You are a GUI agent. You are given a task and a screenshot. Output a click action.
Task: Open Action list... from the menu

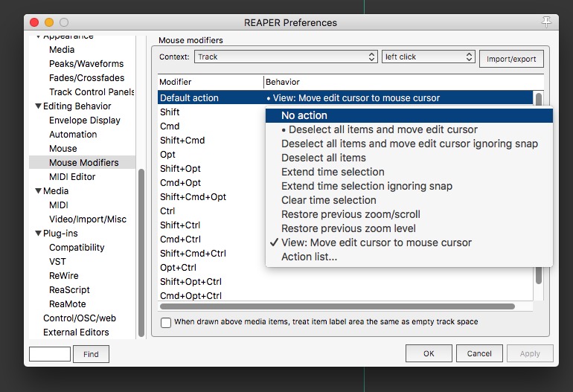(x=309, y=257)
